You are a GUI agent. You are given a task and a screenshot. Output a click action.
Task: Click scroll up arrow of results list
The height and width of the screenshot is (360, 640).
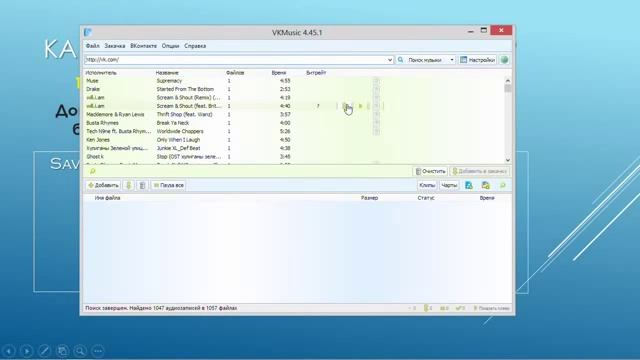coord(508,80)
